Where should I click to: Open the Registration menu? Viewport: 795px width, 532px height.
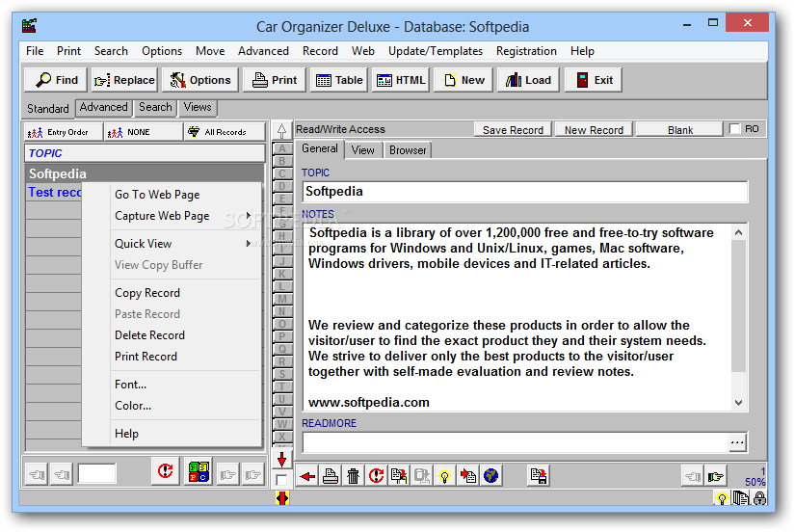(526, 51)
